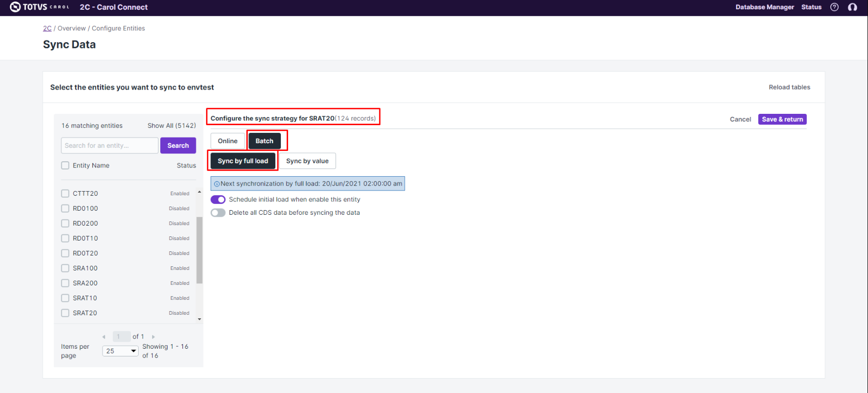Open the user account avatar icon
Viewport: 868px width, 393px height.
pyautogui.click(x=853, y=7)
